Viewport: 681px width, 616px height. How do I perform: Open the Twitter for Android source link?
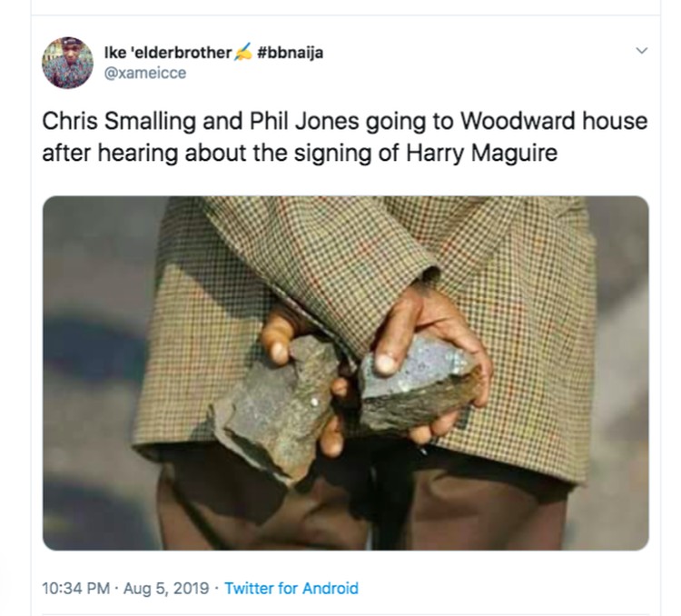(291, 588)
